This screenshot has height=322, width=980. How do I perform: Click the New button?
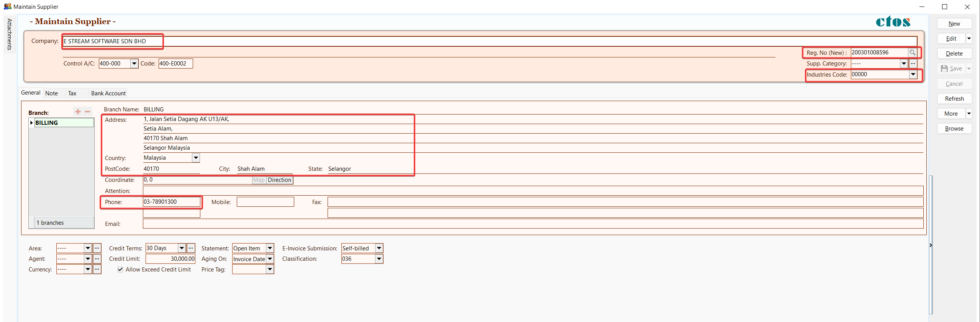pos(954,24)
